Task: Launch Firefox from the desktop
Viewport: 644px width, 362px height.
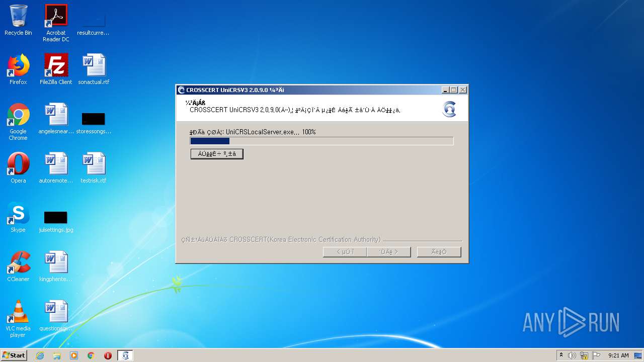Action: click(18, 69)
